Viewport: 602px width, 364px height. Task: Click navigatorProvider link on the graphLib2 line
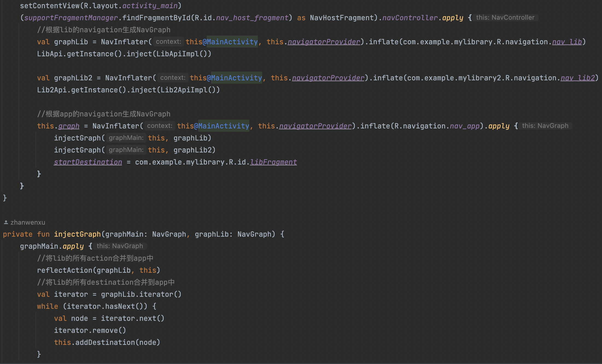(x=328, y=78)
